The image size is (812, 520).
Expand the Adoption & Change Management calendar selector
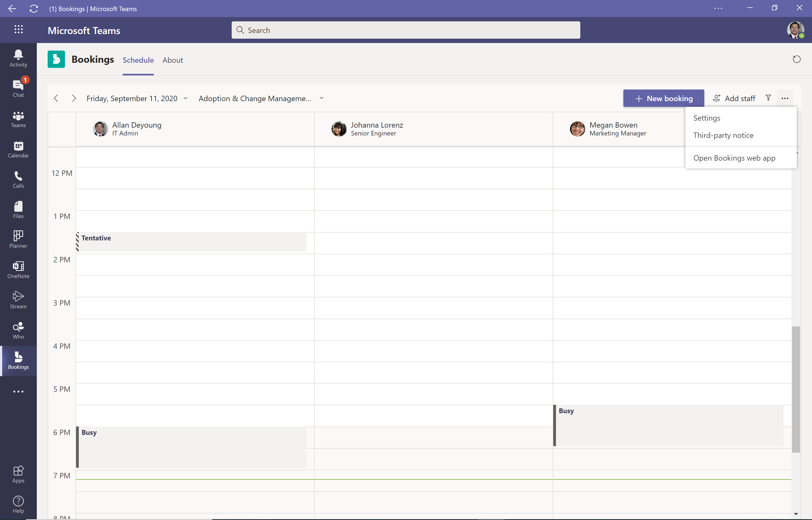(x=321, y=98)
